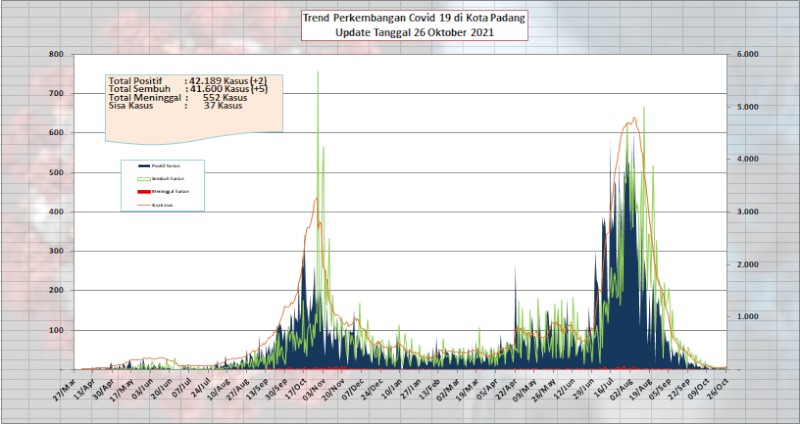The image size is (800, 424).
Task: Click the right axis value '3.000'
Action: (x=748, y=212)
